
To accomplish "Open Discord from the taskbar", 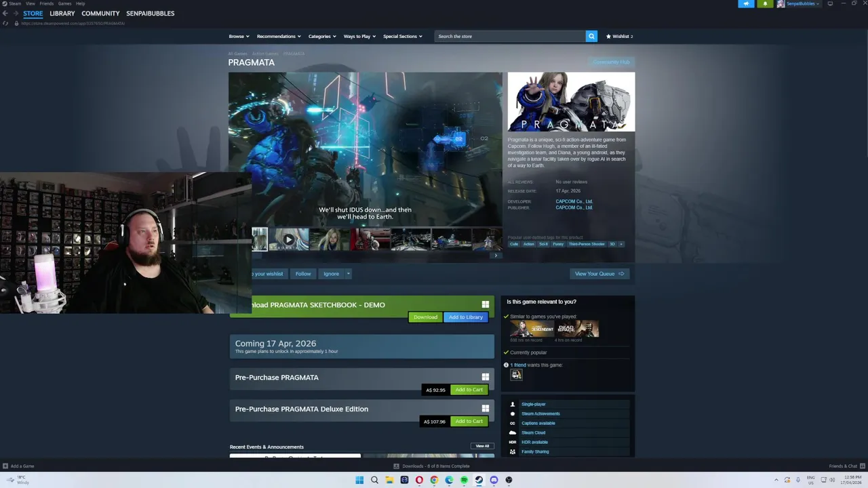I will click(494, 480).
